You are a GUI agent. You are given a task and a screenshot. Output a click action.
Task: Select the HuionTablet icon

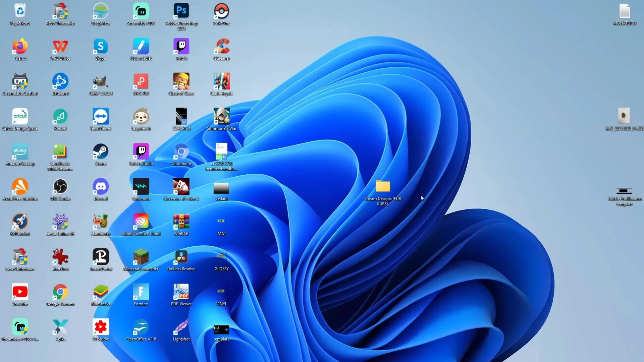coord(141,46)
